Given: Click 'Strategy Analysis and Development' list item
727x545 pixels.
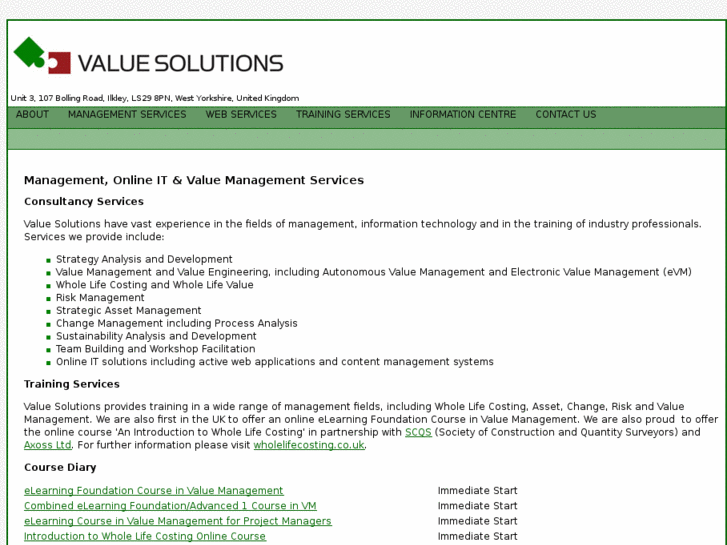Looking at the screenshot, I should coord(144,259).
